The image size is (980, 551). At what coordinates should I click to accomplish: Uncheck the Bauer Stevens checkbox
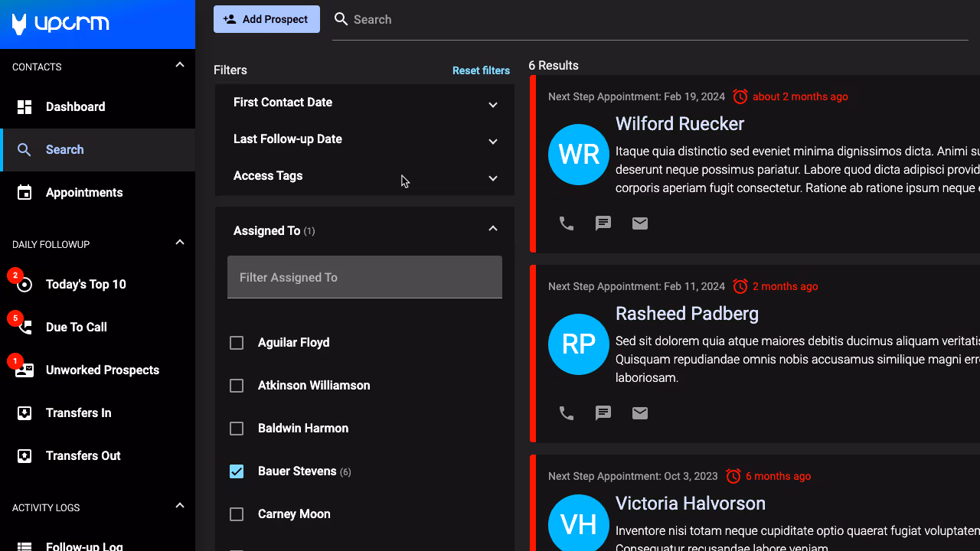(x=237, y=471)
